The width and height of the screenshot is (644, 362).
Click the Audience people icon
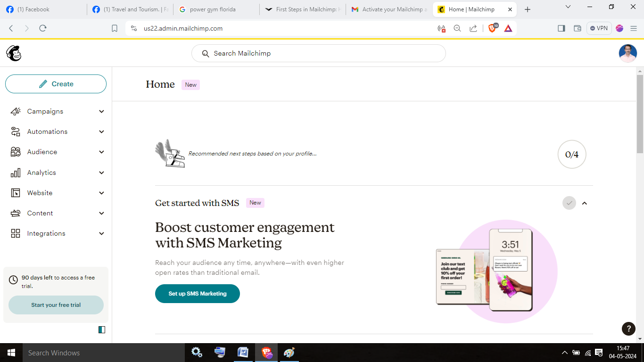pyautogui.click(x=16, y=152)
